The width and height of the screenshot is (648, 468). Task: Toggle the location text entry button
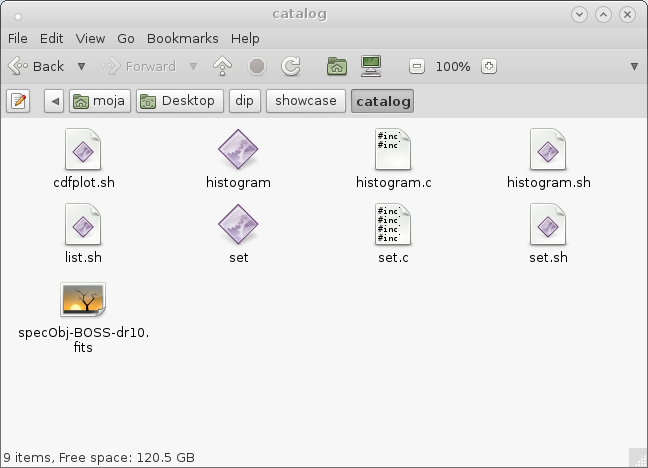(x=18, y=101)
